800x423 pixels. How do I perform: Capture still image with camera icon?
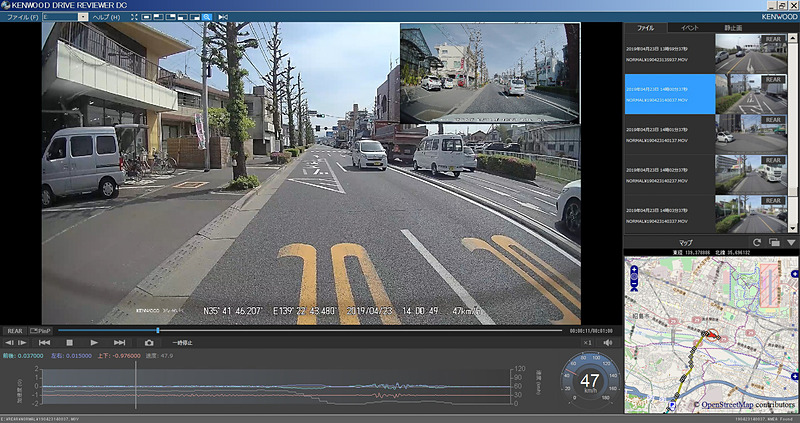[x=149, y=343]
